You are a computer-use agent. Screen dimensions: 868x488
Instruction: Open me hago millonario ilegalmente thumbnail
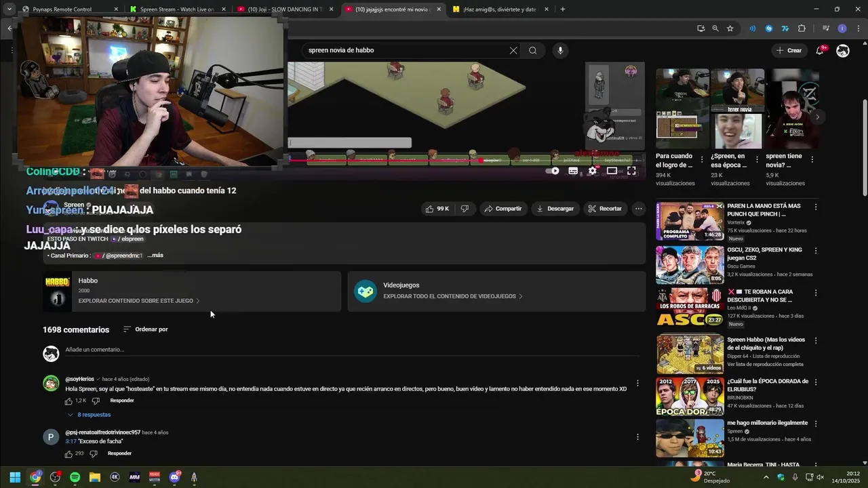690,438
